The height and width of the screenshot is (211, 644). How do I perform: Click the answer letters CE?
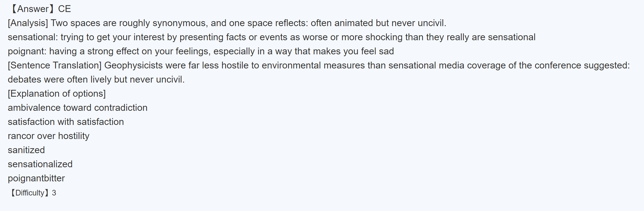pos(65,9)
